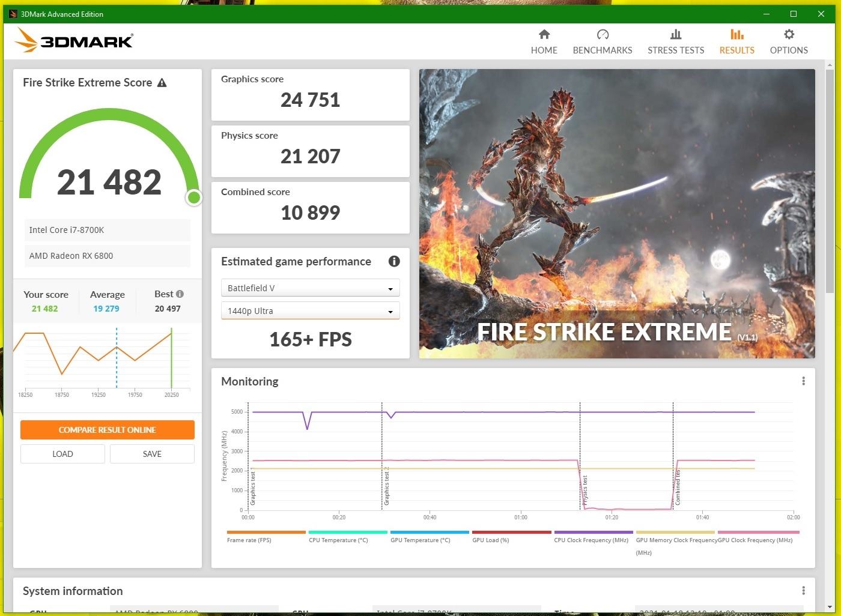Click Compare Result Online button
This screenshot has height=616, width=841.
108,430
